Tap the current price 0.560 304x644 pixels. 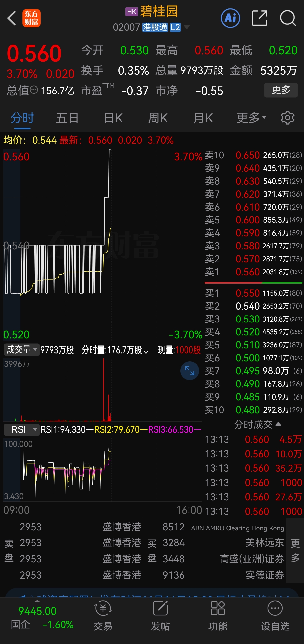pyautogui.click(x=34, y=53)
